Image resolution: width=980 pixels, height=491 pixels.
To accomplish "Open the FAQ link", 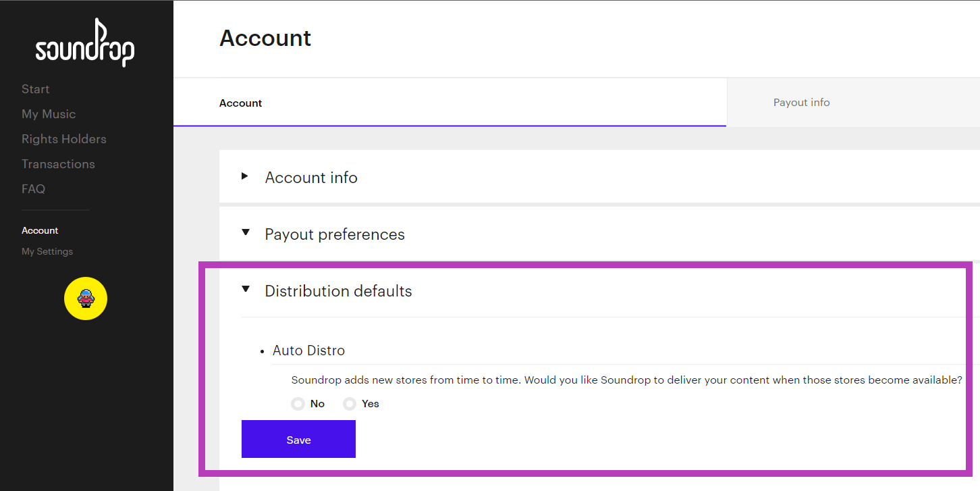I will pos(33,189).
